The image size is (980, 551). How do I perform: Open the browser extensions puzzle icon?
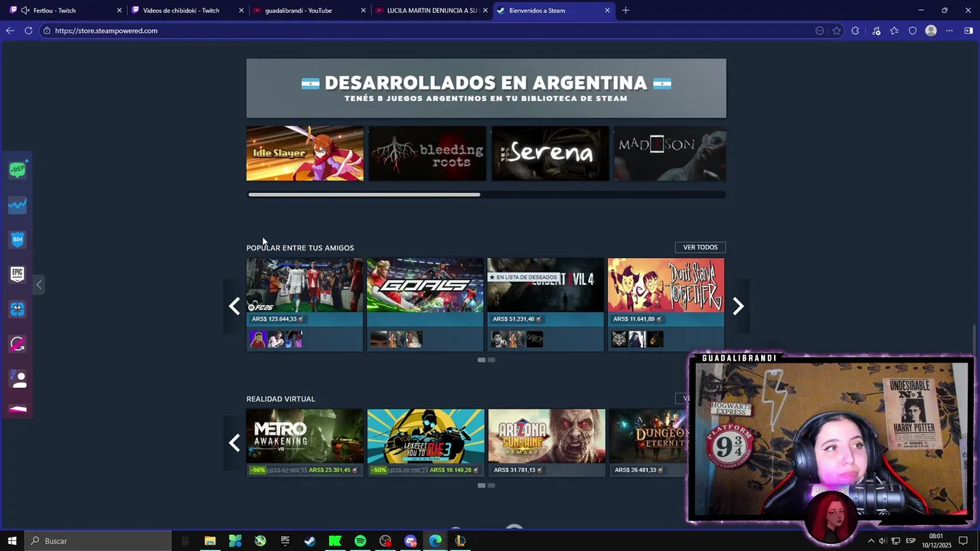click(855, 31)
